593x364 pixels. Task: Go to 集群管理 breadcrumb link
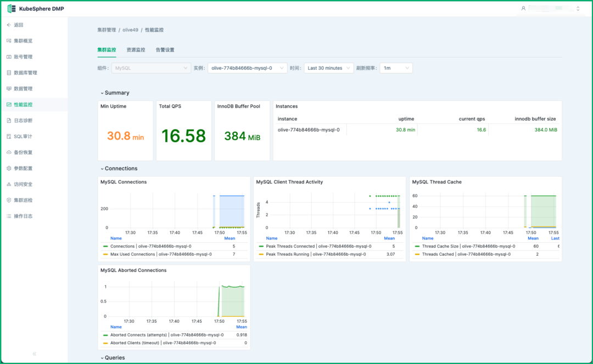pyautogui.click(x=107, y=30)
